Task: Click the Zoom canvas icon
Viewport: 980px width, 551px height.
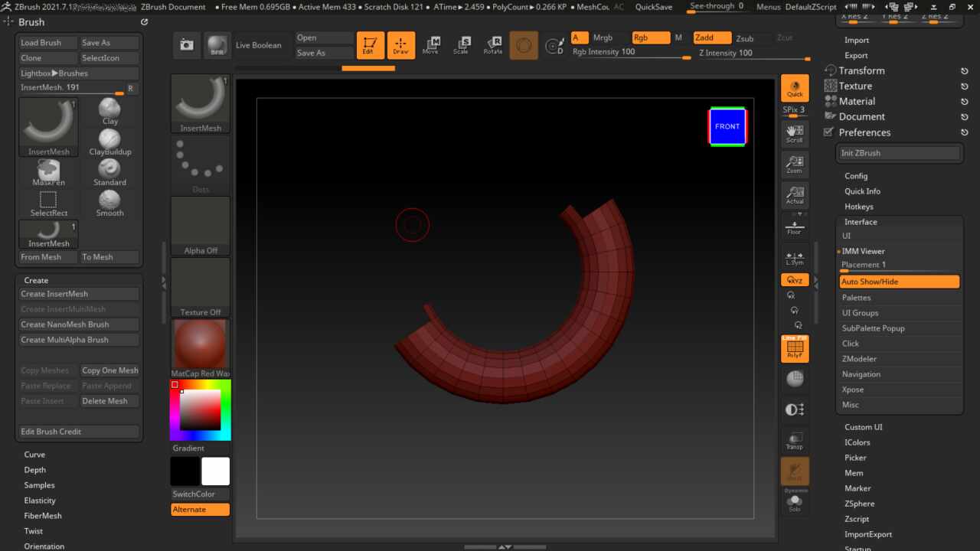Action: [795, 165]
